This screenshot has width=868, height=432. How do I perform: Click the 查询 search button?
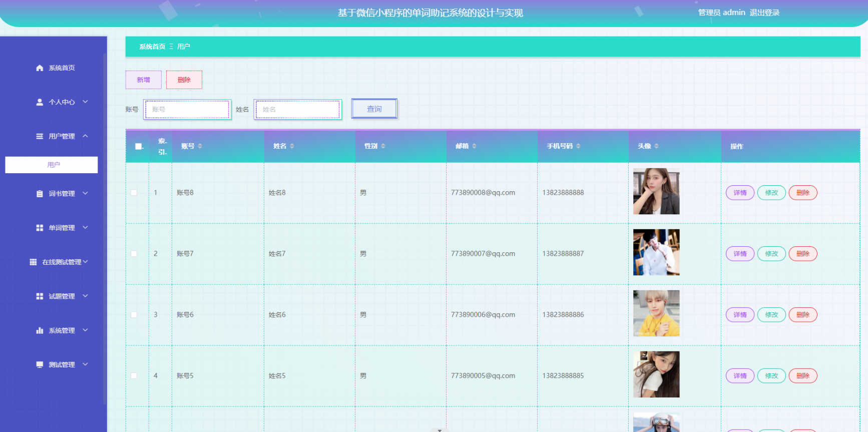374,109
